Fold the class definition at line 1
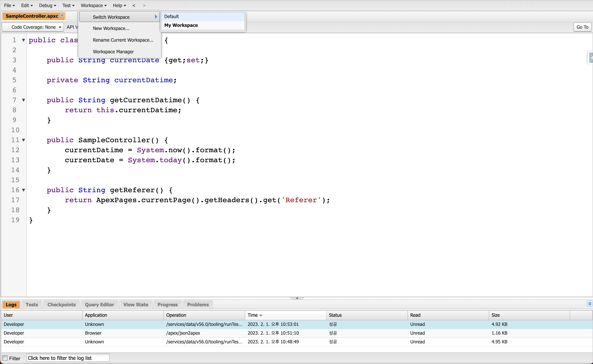This screenshot has width=593, height=364. tap(23, 40)
